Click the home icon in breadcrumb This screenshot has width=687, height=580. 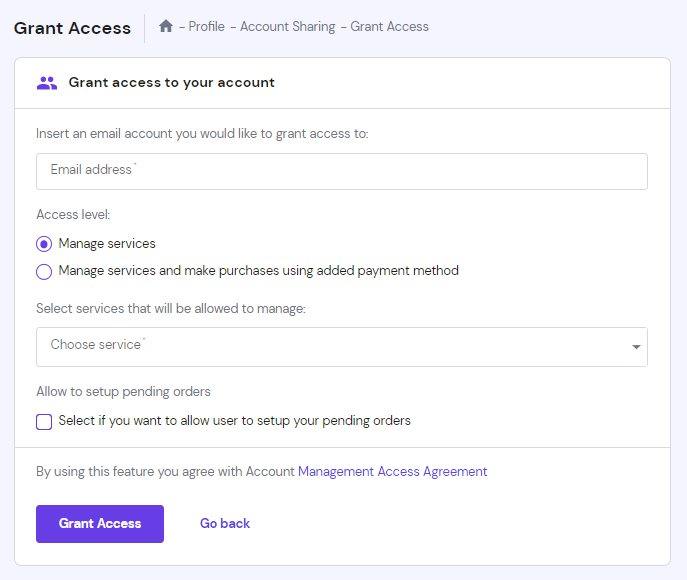click(x=166, y=27)
